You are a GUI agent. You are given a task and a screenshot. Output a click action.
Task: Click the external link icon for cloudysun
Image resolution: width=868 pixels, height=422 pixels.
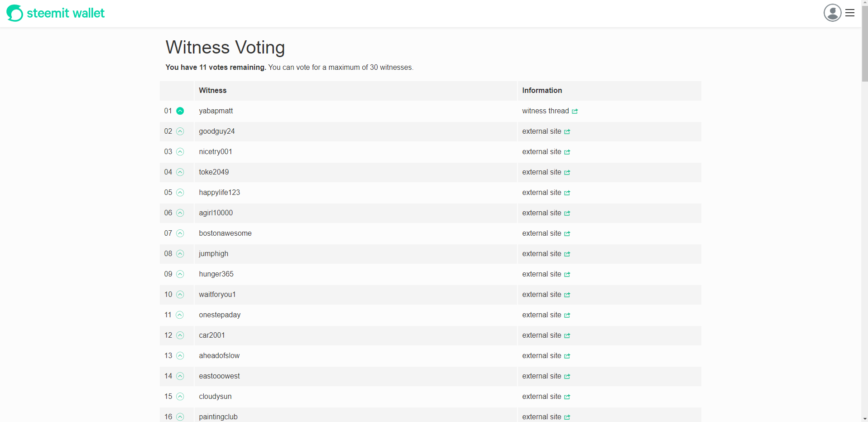(567, 397)
